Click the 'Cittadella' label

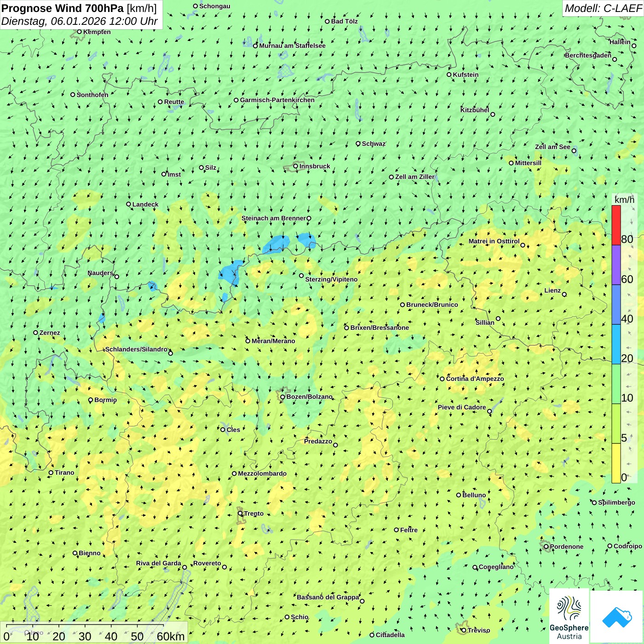390,635
